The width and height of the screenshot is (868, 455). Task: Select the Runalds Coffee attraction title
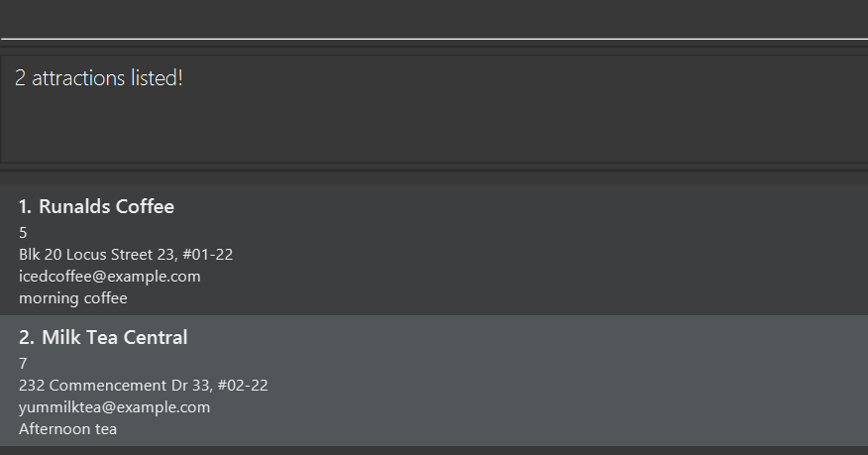[x=106, y=207]
